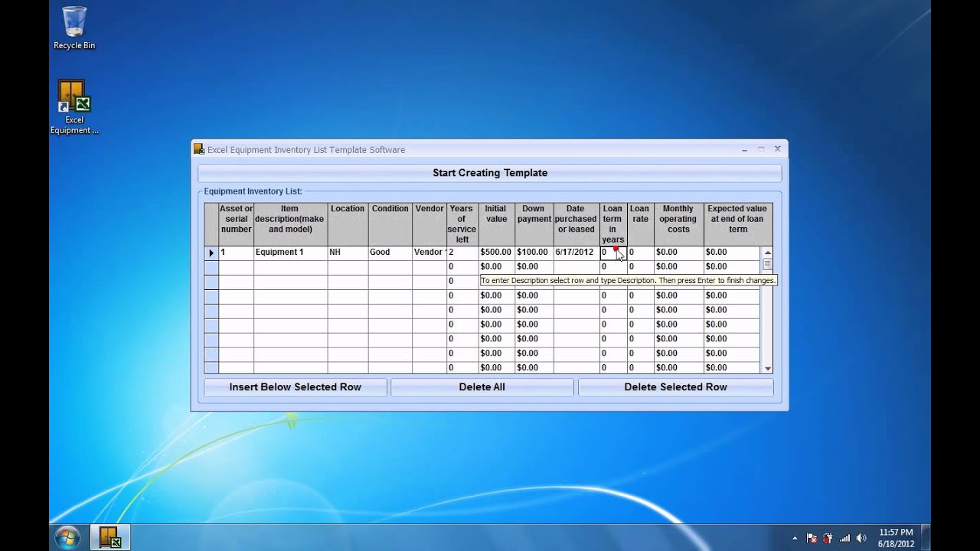Click the Item description column header
This screenshot has height=551, width=980.
click(x=290, y=224)
